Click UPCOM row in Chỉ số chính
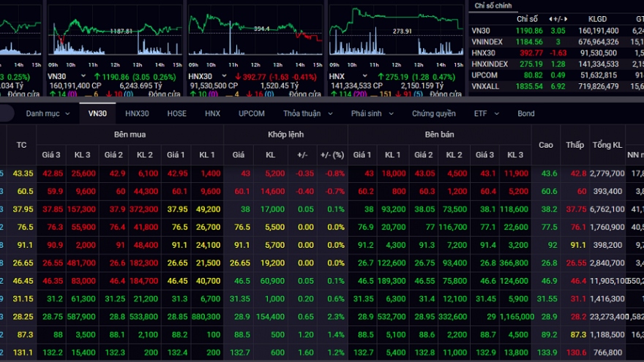The image size is (644, 362). tap(556, 75)
